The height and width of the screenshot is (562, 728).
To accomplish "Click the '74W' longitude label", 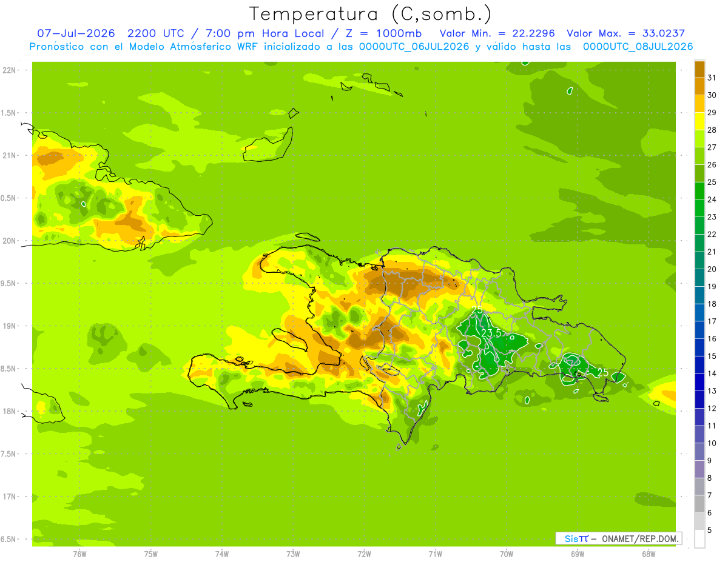I will pyautogui.click(x=222, y=554).
